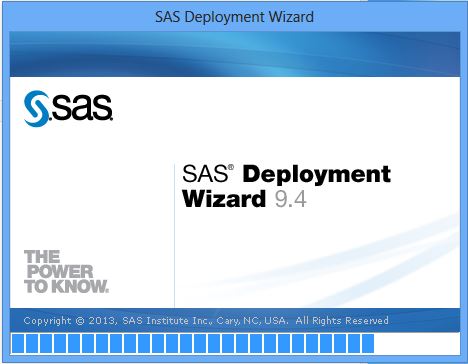Click the 'SAS' text before 'Deployment'

205,174
